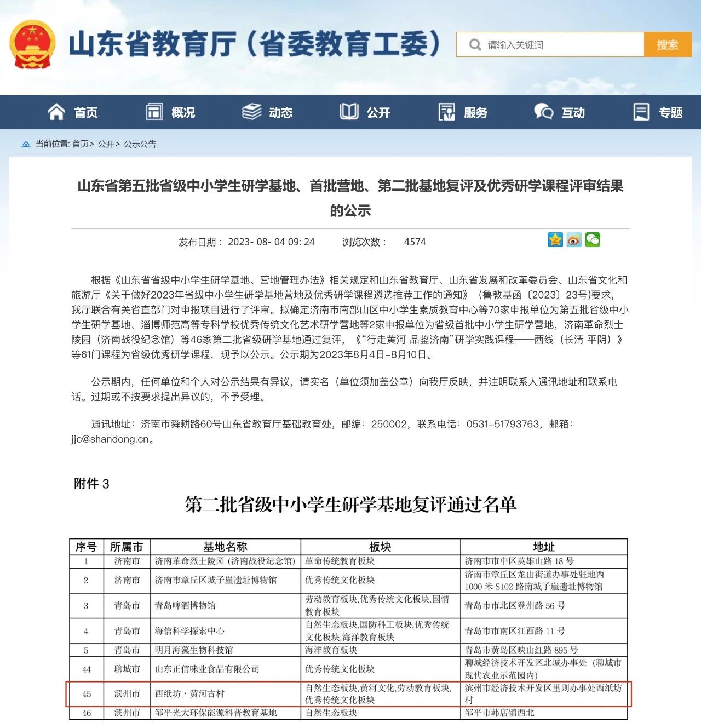Open the 公示公告 breadcrumb link

click(x=140, y=144)
